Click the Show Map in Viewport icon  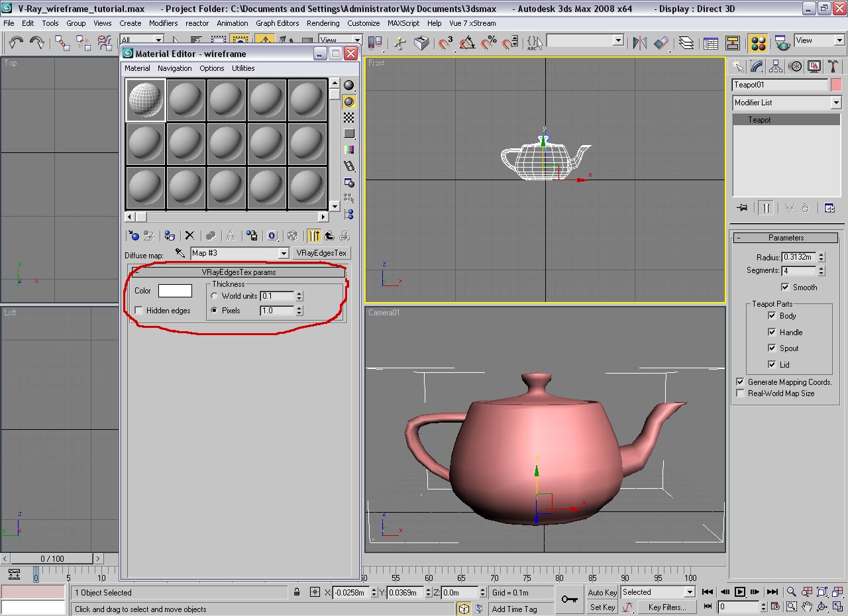[x=293, y=235]
